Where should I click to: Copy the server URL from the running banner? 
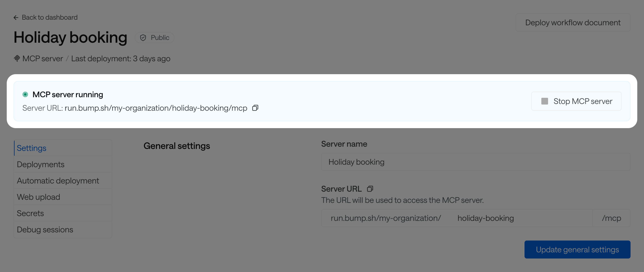(255, 108)
